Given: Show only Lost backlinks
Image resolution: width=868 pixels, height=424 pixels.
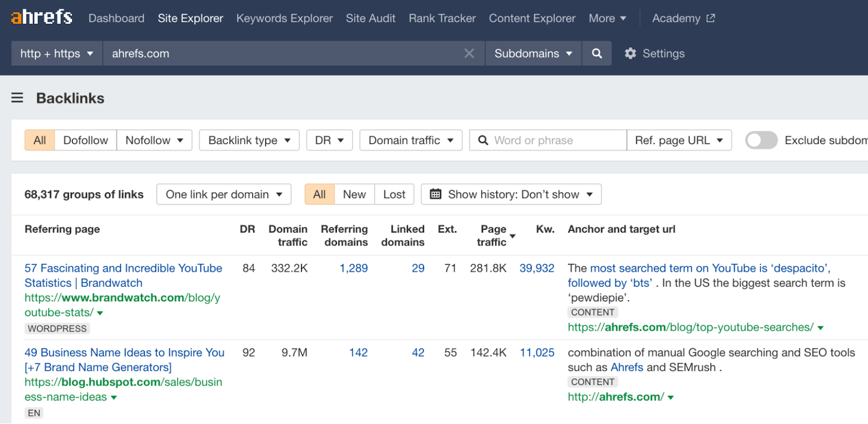Looking at the screenshot, I should point(394,194).
